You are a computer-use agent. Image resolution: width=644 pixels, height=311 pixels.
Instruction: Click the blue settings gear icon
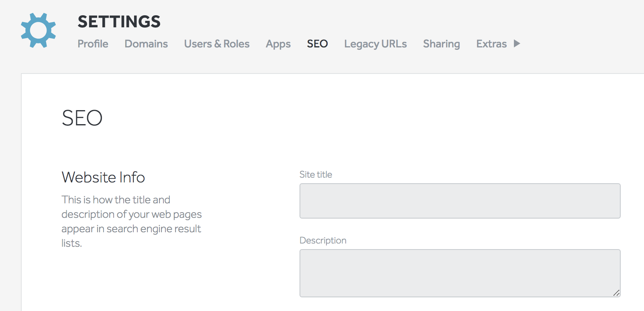[x=38, y=31]
